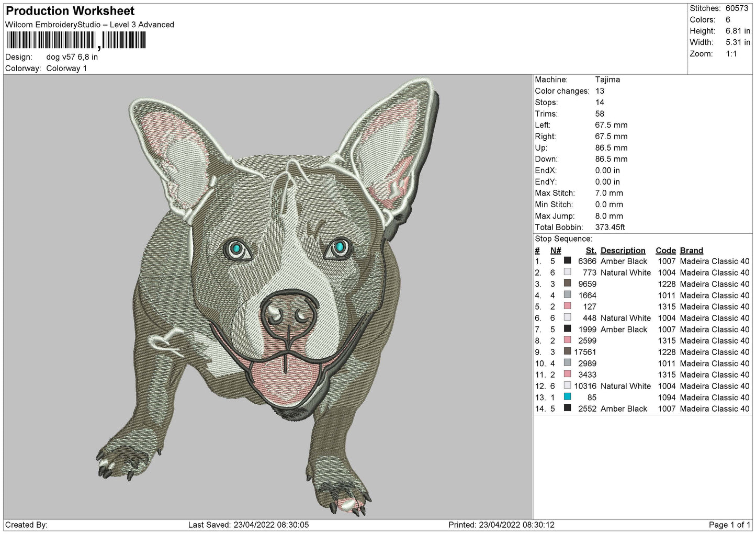Click the 'Printed' timestamp in footer

[x=501, y=525]
